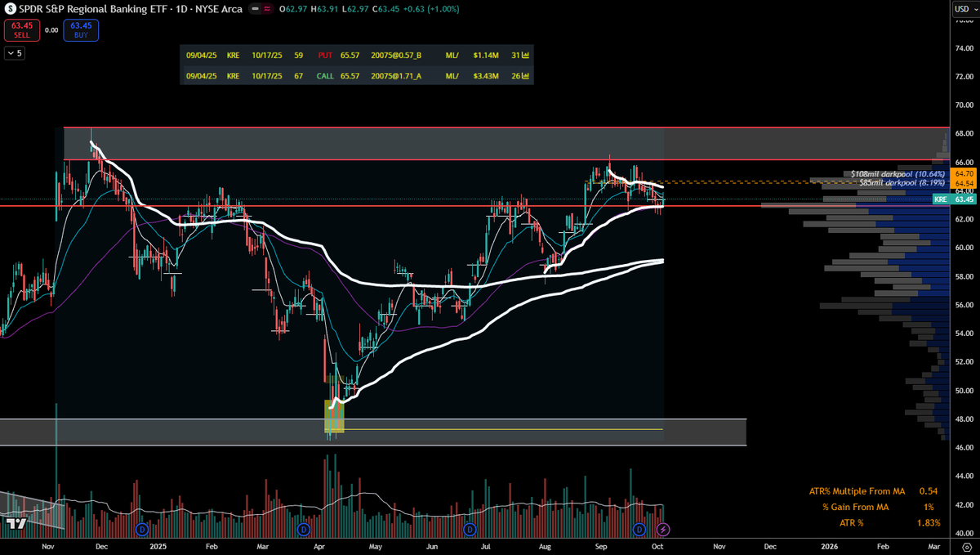Image resolution: width=980 pixels, height=555 pixels.
Task: Click the 48.00 label on the price axis
Action: coord(964,418)
